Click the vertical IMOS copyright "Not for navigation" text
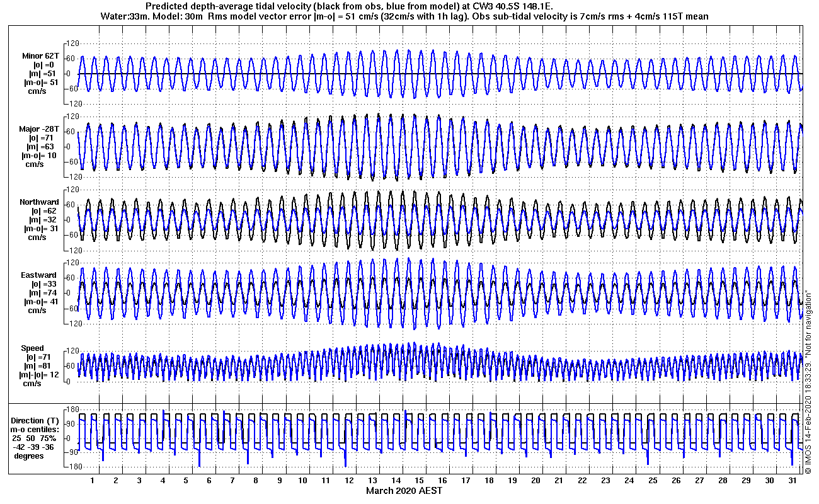The height and width of the screenshot is (504, 819). point(808,382)
